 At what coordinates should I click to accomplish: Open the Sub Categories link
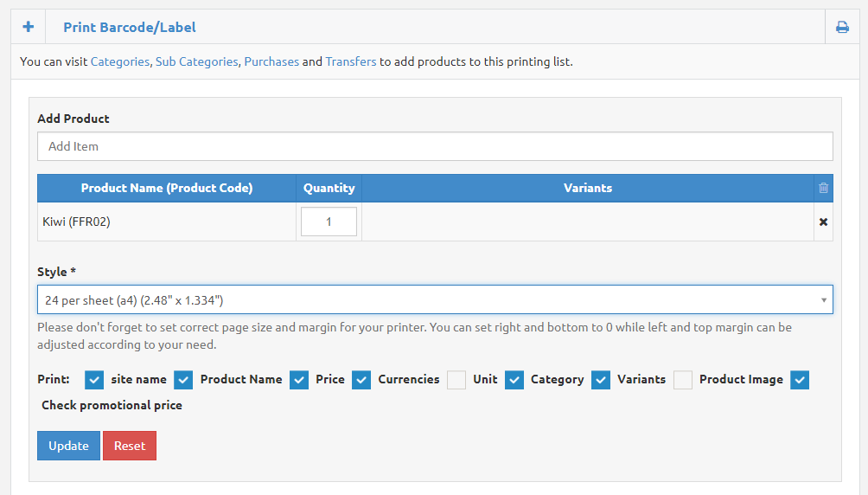pos(196,62)
